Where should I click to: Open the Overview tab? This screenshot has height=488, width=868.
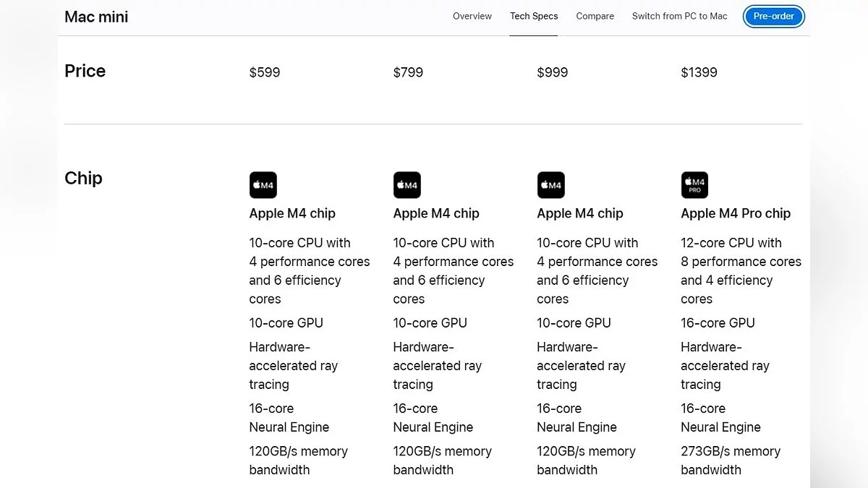click(x=472, y=16)
